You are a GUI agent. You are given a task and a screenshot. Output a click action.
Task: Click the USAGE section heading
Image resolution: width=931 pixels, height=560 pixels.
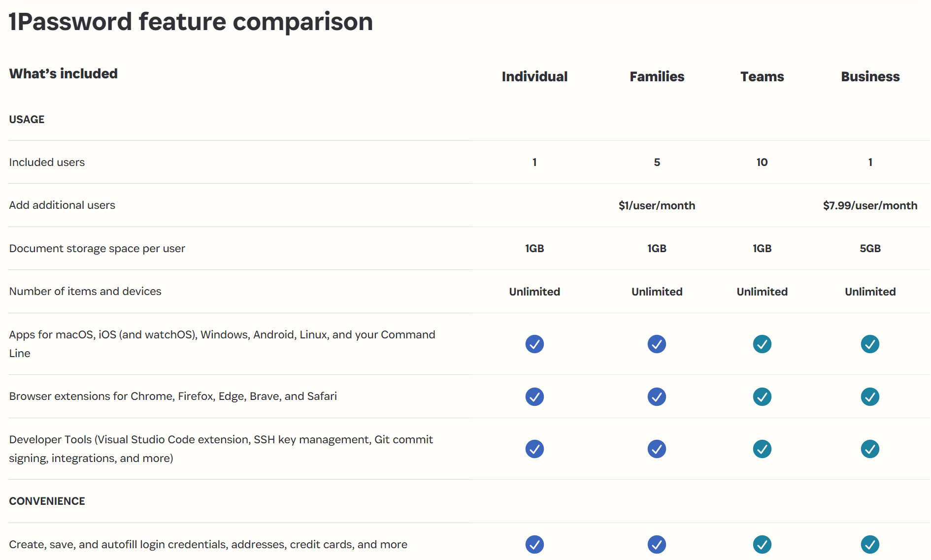[27, 120]
